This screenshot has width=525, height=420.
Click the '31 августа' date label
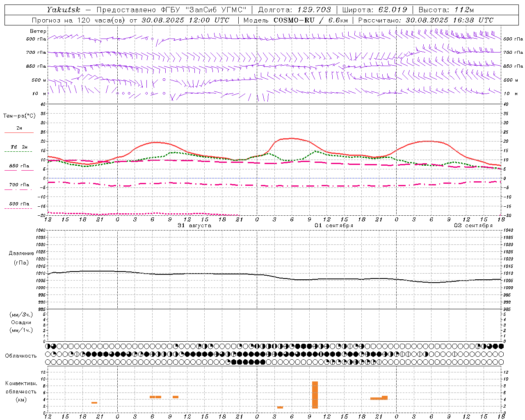coord(194,226)
